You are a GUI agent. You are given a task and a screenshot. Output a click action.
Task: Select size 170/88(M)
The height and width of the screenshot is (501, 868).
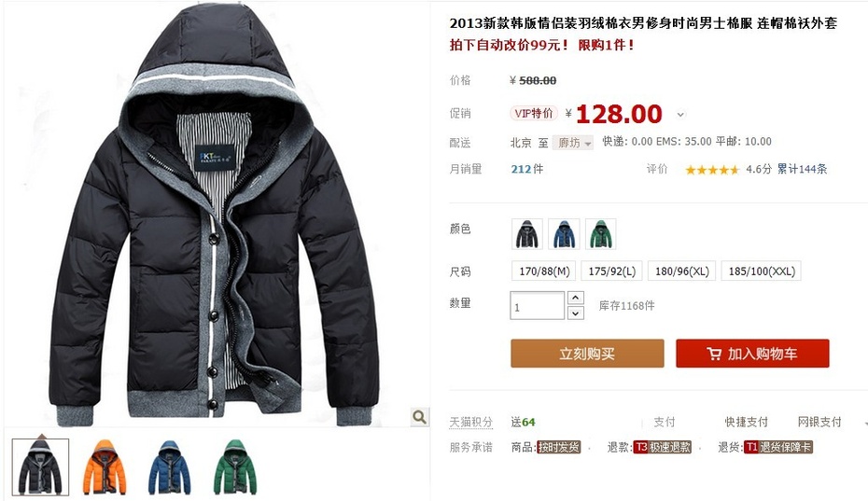(544, 271)
